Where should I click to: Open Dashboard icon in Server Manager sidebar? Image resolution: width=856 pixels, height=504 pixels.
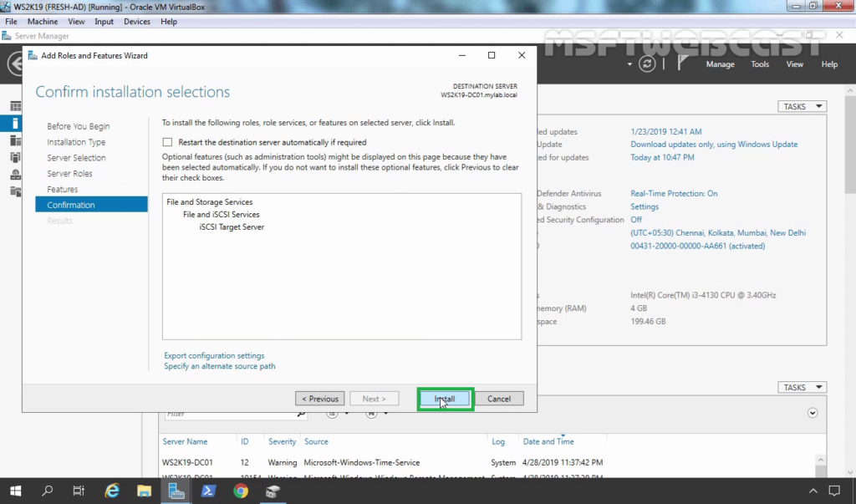coord(15,106)
